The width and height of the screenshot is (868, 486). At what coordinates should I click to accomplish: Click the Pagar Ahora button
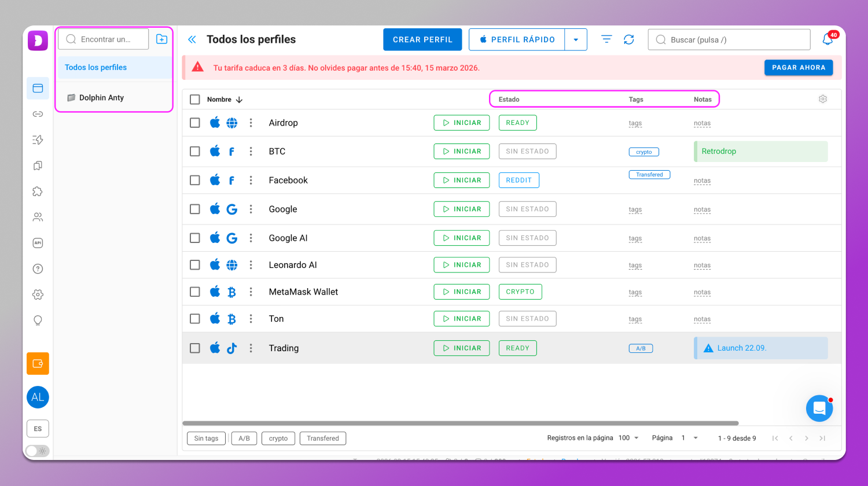click(798, 68)
